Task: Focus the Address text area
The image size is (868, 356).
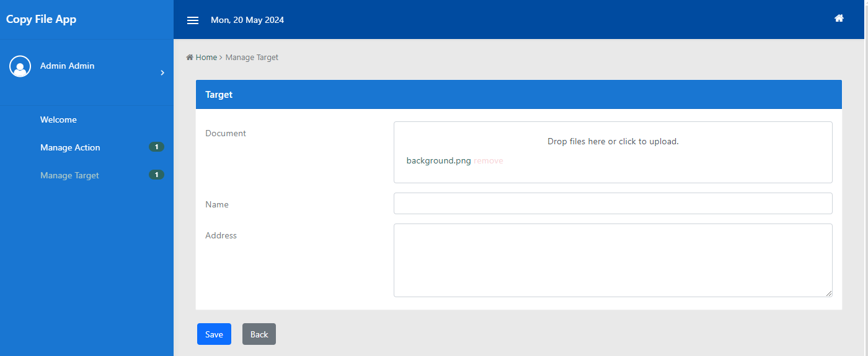Action: tap(613, 261)
